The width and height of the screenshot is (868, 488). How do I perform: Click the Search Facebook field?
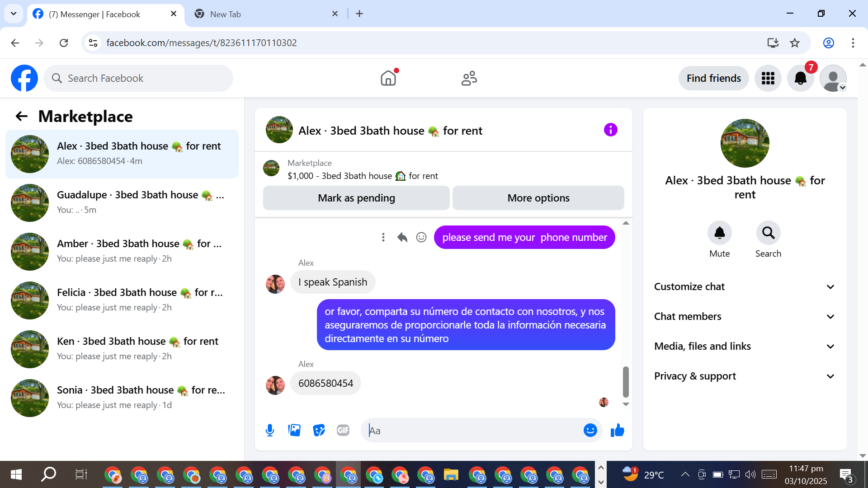(x=138, y=78)
